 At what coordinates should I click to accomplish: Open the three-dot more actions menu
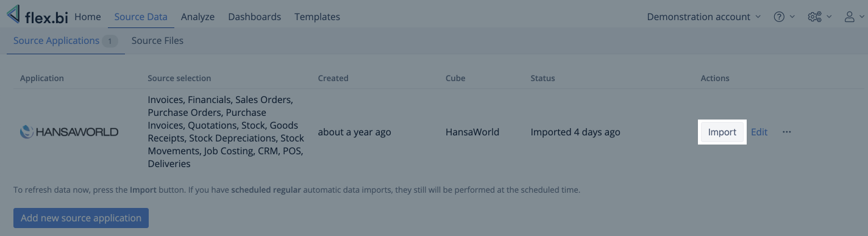click(x=787, y=132)
